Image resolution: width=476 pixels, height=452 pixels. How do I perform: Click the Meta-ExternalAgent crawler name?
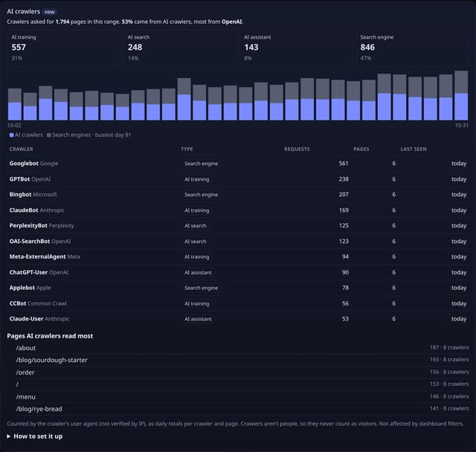point(37,256)
